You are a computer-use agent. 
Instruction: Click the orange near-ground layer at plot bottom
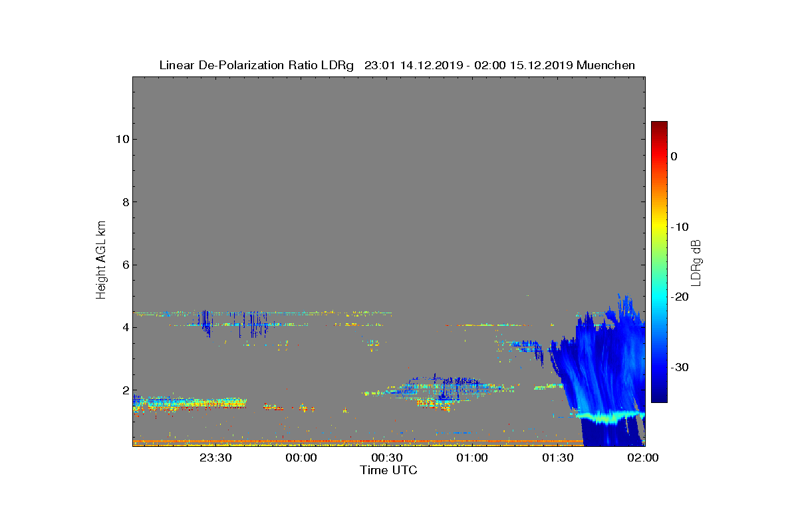click(358, 441)
